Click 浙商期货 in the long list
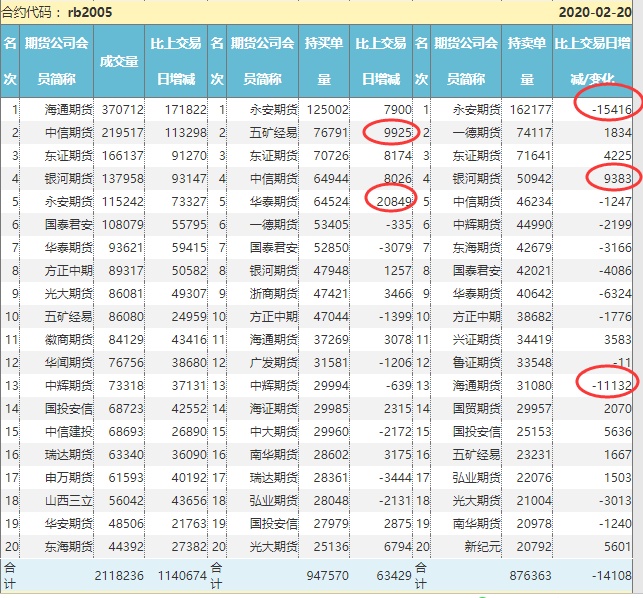The image size is (643, 598). click(x=274, y=293)
